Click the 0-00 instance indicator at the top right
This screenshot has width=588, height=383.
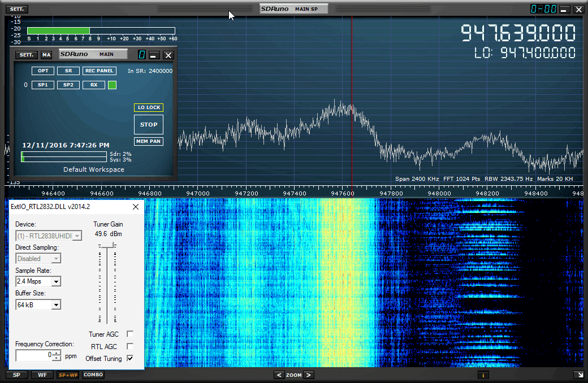[543, 9]
